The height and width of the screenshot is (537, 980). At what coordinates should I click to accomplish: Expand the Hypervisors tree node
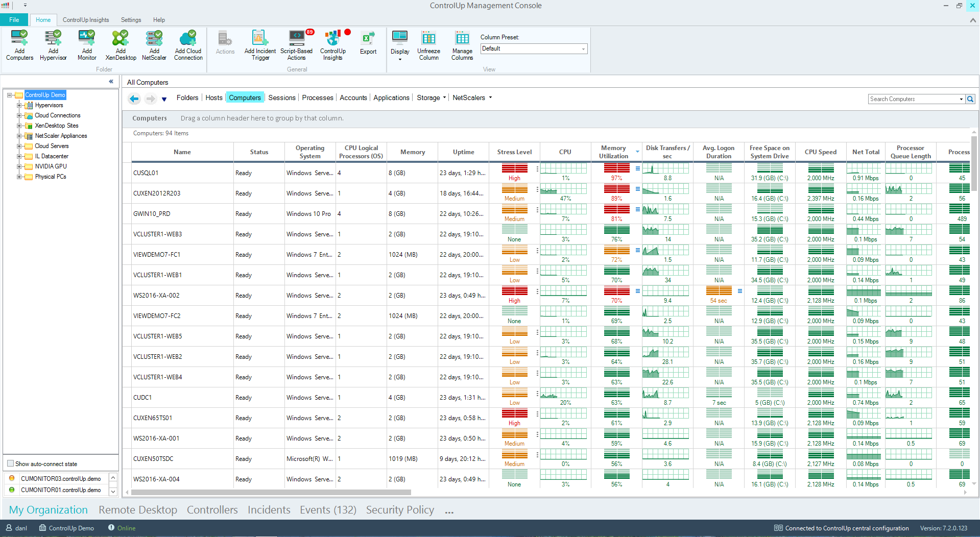(x=19, y=105)
